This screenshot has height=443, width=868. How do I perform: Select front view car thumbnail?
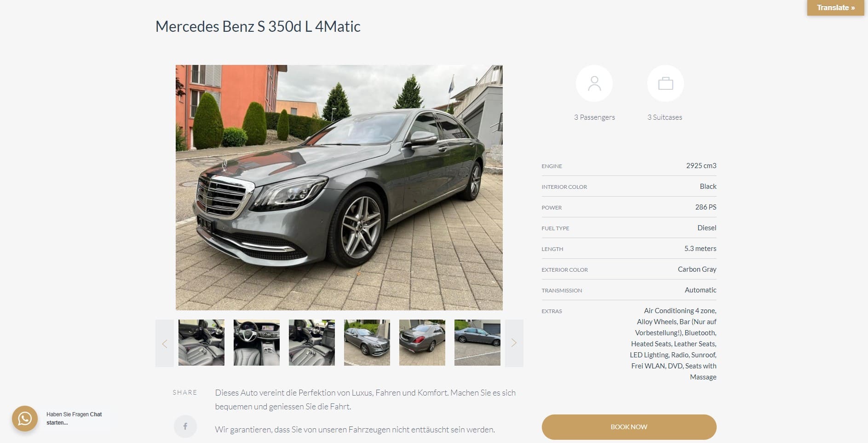pyautogui.click(x=367, y=343)
